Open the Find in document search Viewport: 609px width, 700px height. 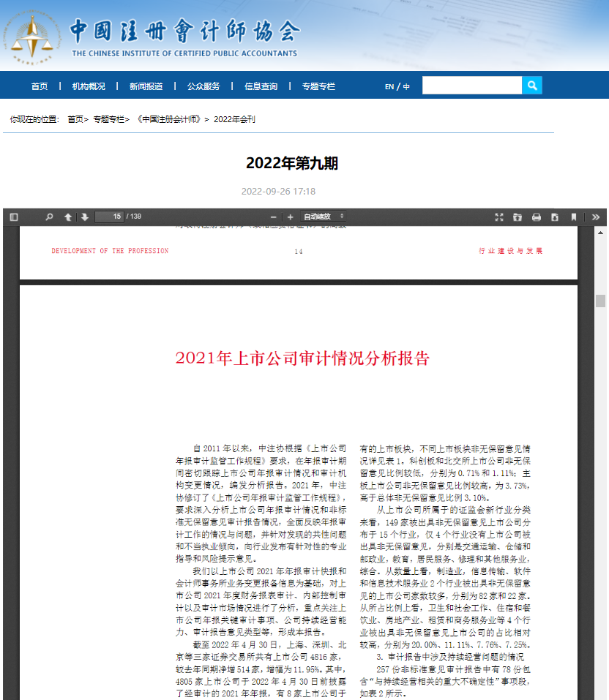click(48, 217)
